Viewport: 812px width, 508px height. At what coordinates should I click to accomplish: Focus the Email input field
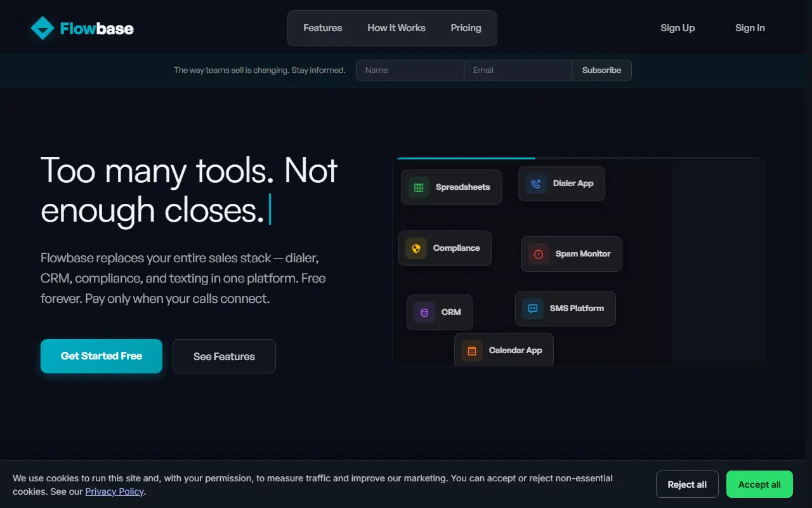click(518, 70)
